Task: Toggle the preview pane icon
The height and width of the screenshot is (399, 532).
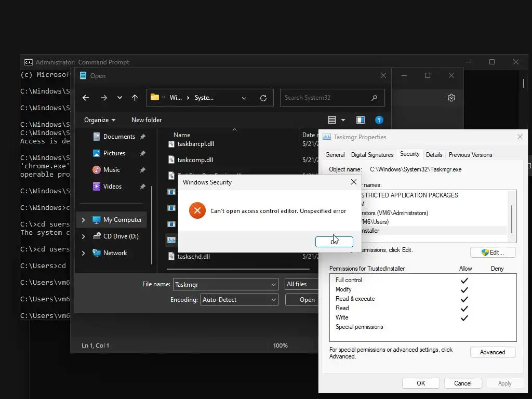Action: pos(361,120)
